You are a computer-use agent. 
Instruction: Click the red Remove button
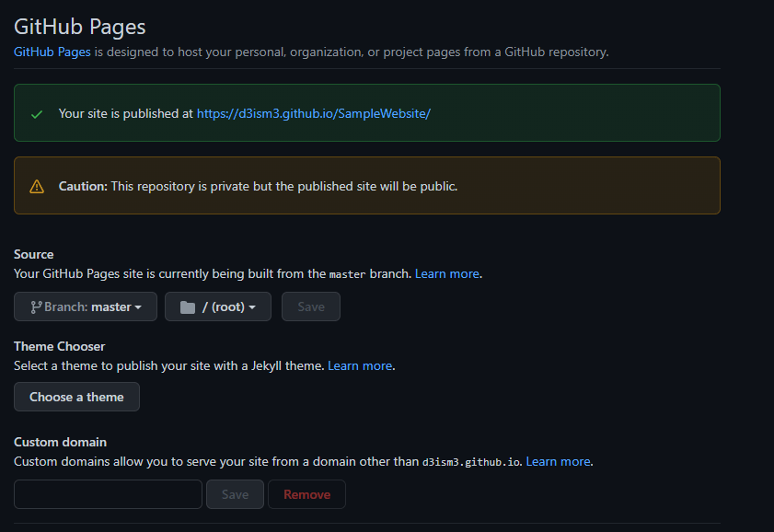click(306, 494)
